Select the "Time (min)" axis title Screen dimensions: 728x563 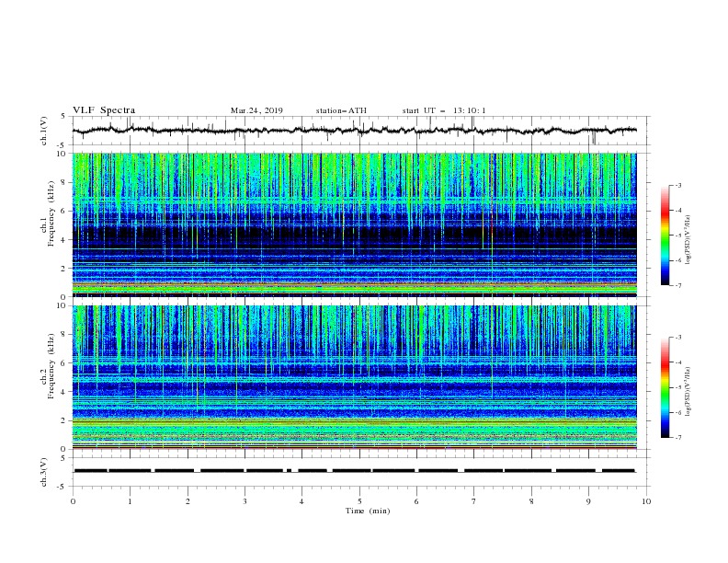point(368,511)
